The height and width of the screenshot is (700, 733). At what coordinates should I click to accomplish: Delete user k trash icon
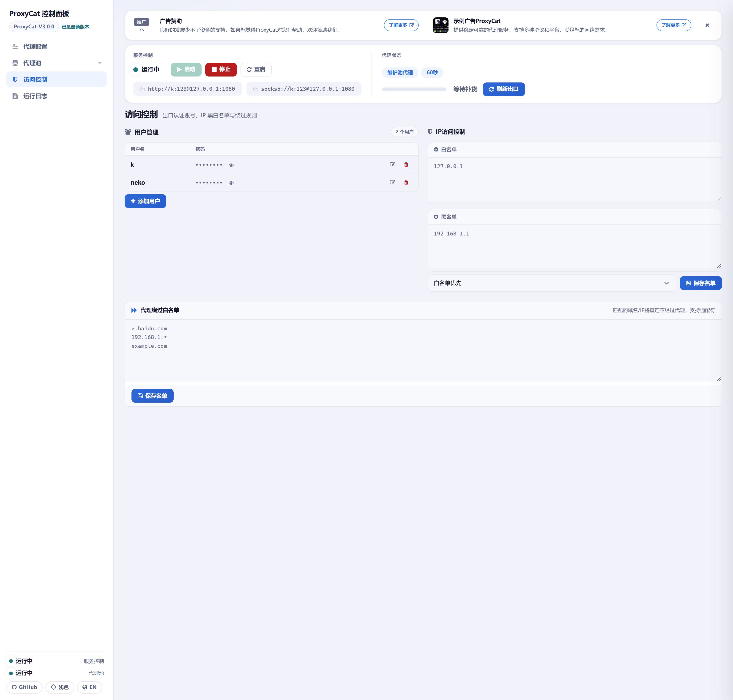coord(406,164)
